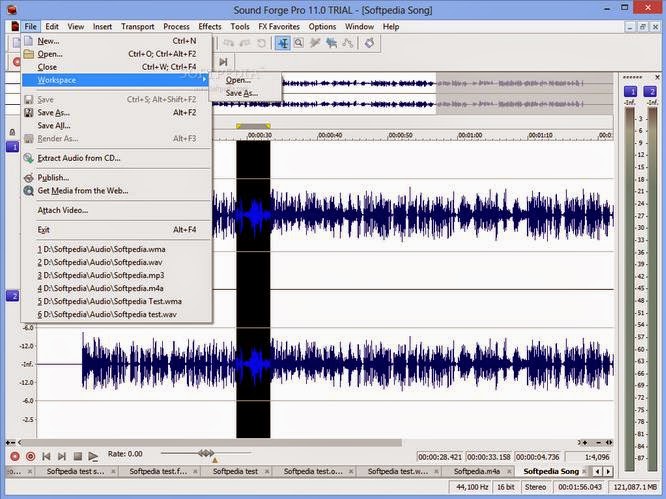This screenshot has width=666, height=499.
Task: Click the Undo toolbar icon
Action: click(229, 43)
